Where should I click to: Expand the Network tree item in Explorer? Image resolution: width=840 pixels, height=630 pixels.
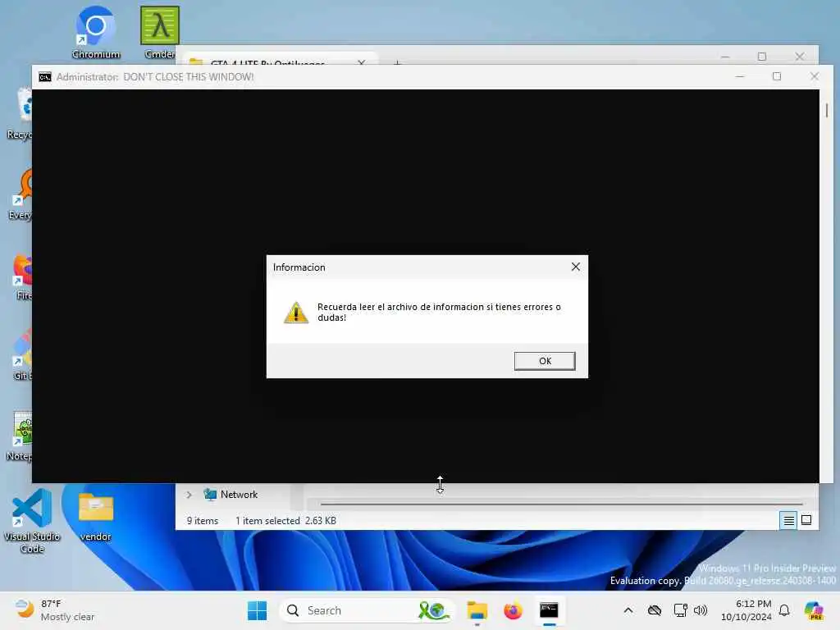[189, 495]
